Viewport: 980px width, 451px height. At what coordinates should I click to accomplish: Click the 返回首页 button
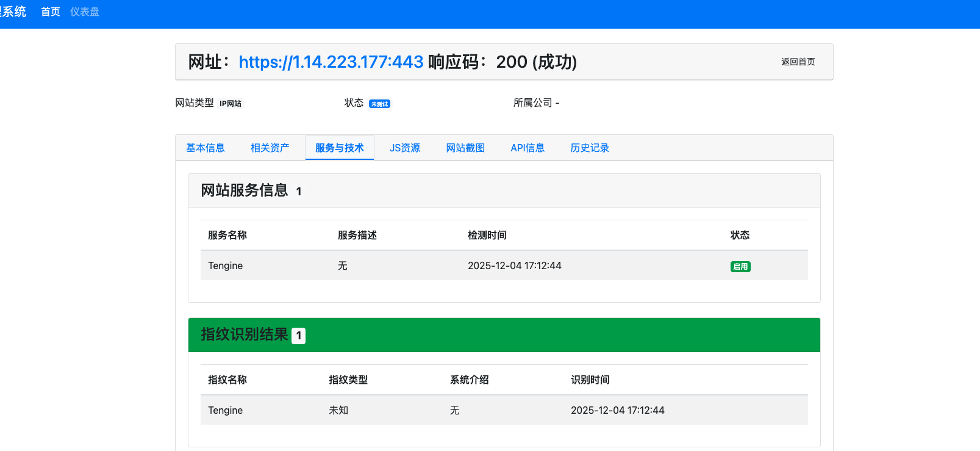(798, 62)
